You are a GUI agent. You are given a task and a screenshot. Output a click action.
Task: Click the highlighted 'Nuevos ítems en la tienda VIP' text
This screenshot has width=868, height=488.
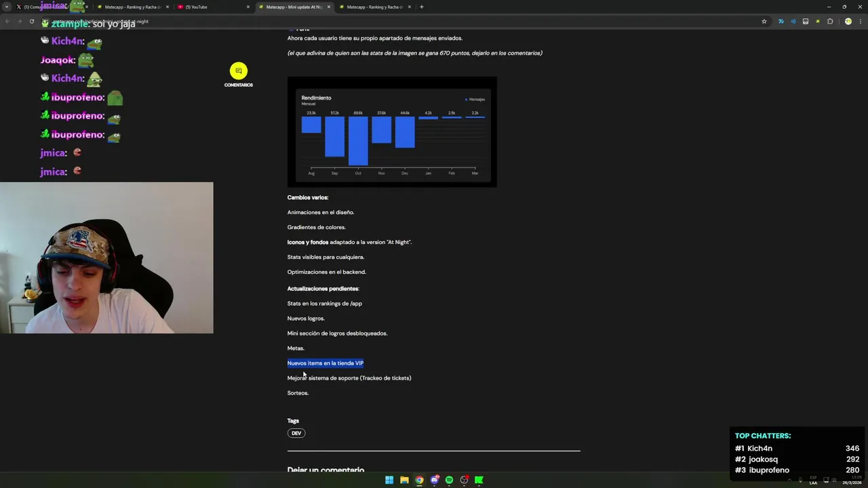click(x=325, y=363)
